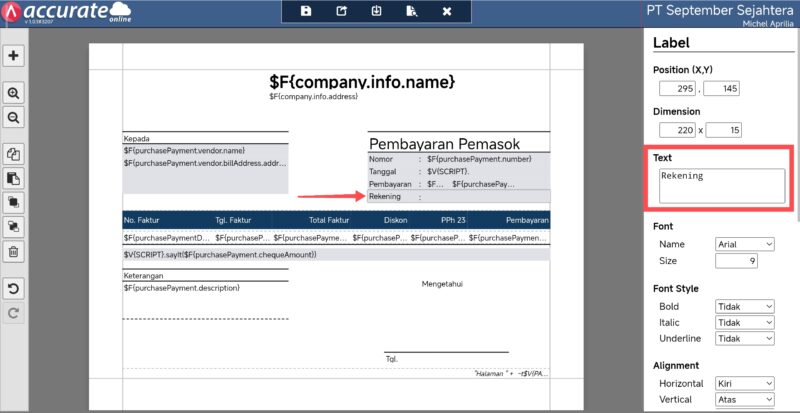Click the Add element plus button
Screen dimensions: 800x413
click(x=14, y=56)
